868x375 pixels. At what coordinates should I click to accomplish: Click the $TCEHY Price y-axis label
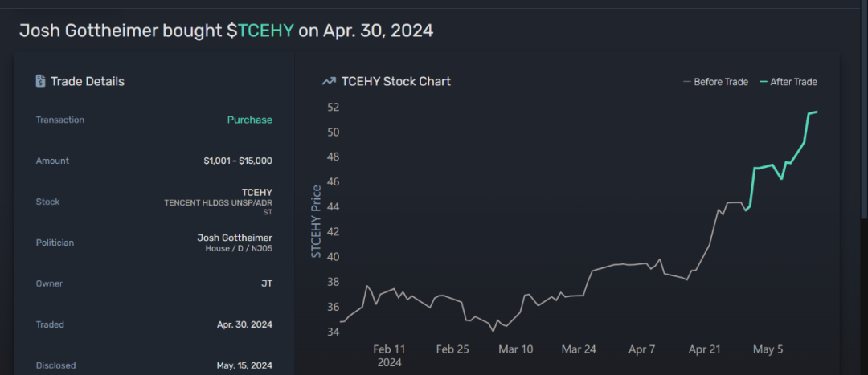(x=317, y=222)
